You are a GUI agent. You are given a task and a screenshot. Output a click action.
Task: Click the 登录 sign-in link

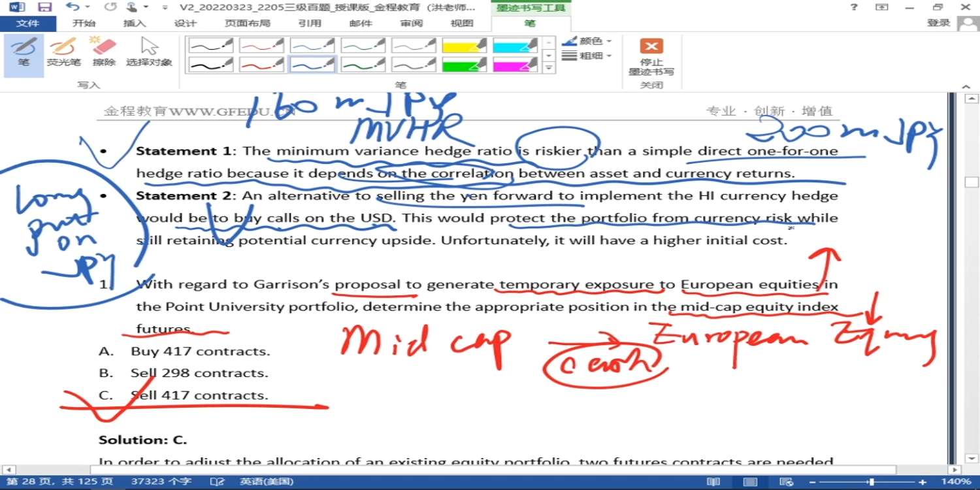938,23
